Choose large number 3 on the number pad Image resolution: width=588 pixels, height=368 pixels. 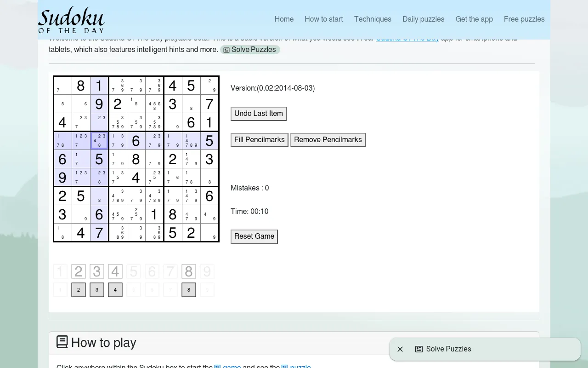point(97,271)
